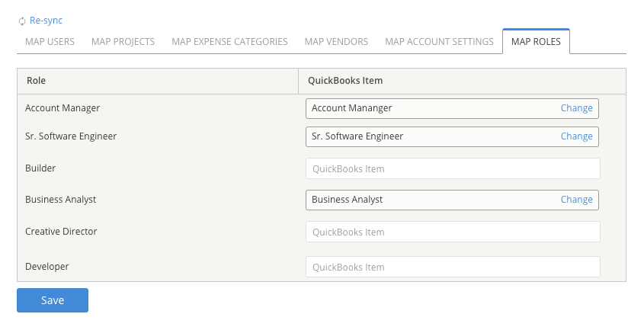
Task: Open the Map Account Settings tab
Action: pyautogui.click(x=439, y=41)
